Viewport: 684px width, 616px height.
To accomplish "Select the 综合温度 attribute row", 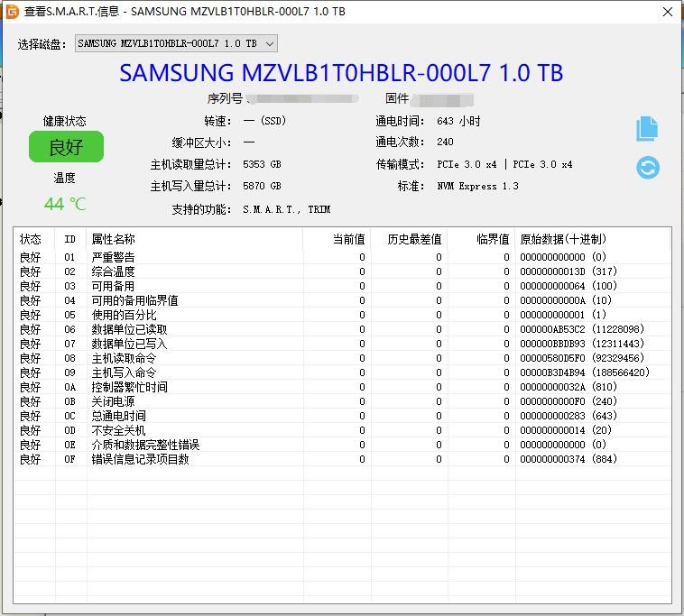I will pyautogui.click(x=342, y=271).
